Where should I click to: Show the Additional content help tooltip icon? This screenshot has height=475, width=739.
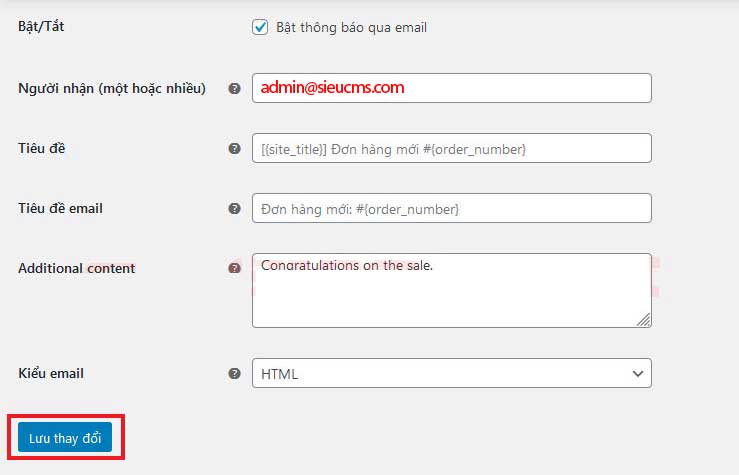click(x=234, y=268)
